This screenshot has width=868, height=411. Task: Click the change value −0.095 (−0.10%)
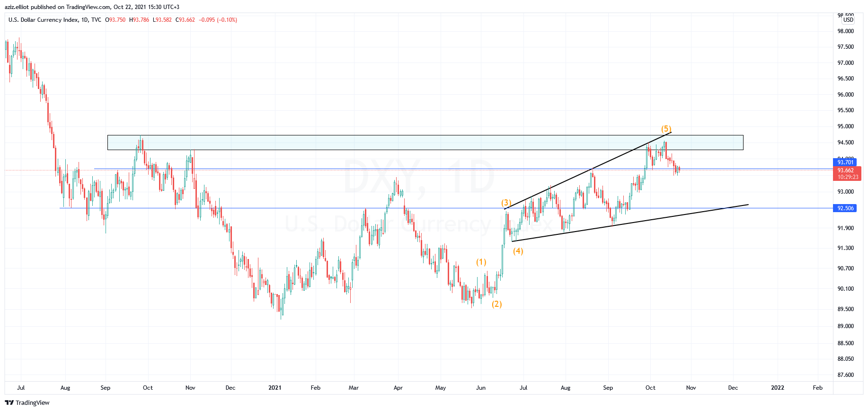tap(218, 20)
